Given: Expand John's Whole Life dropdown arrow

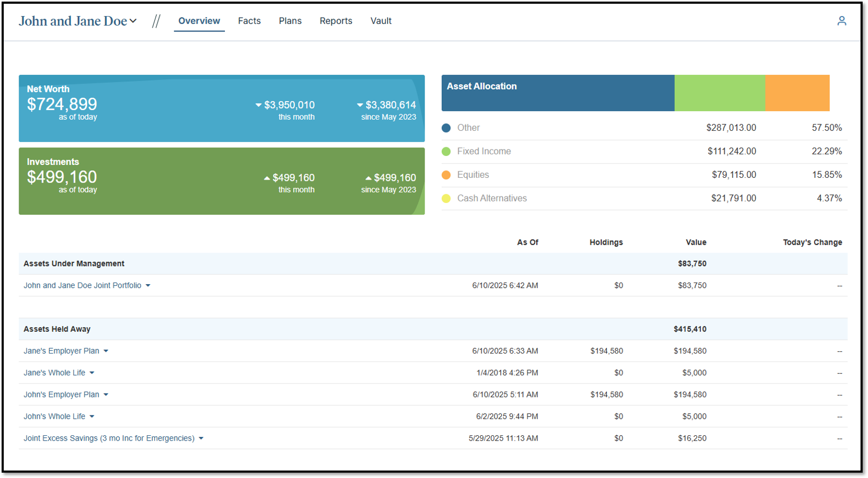Looking at the screenshot, I should 92,417.
